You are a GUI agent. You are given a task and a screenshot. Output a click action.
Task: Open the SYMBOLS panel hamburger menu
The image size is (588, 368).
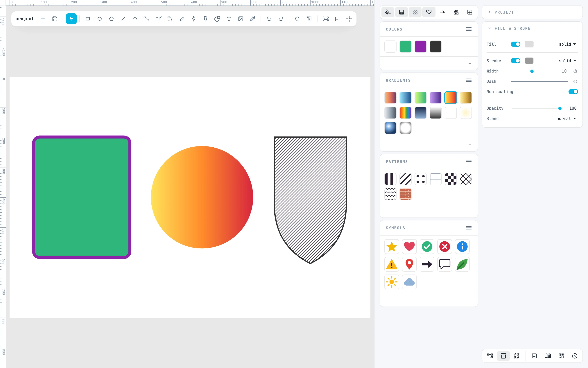coord(469,228)
